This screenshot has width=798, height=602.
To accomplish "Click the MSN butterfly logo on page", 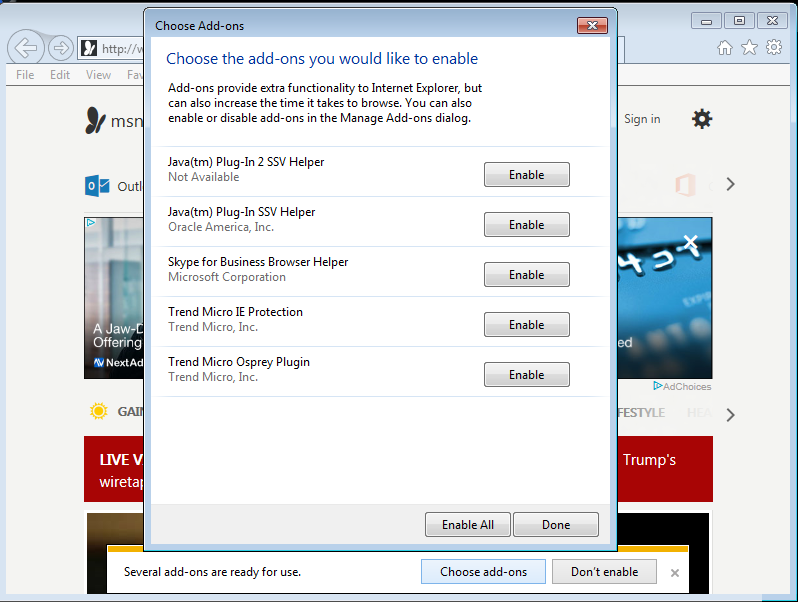I will coord(95,120).
